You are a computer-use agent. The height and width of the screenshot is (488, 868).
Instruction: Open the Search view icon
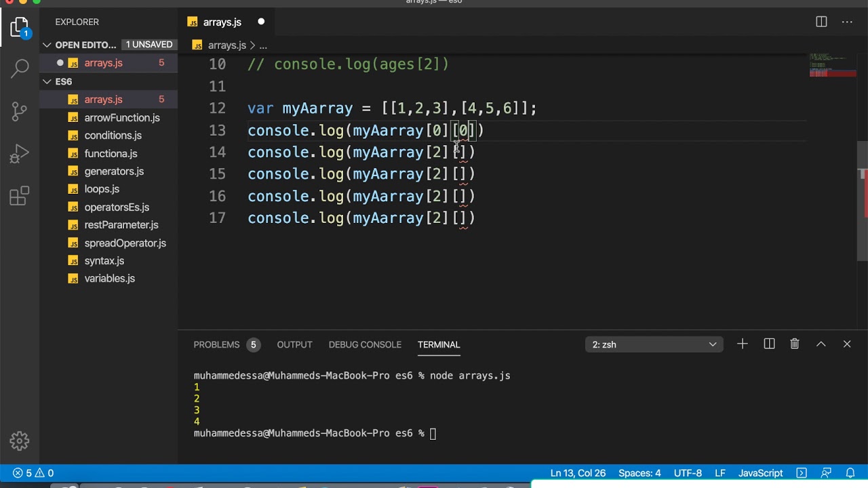pos(20,68)
